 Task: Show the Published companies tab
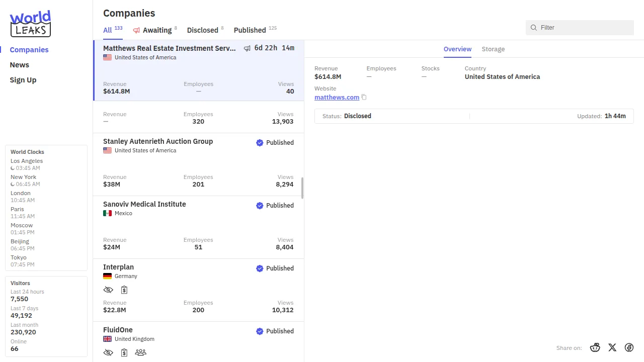pos(250,30)
